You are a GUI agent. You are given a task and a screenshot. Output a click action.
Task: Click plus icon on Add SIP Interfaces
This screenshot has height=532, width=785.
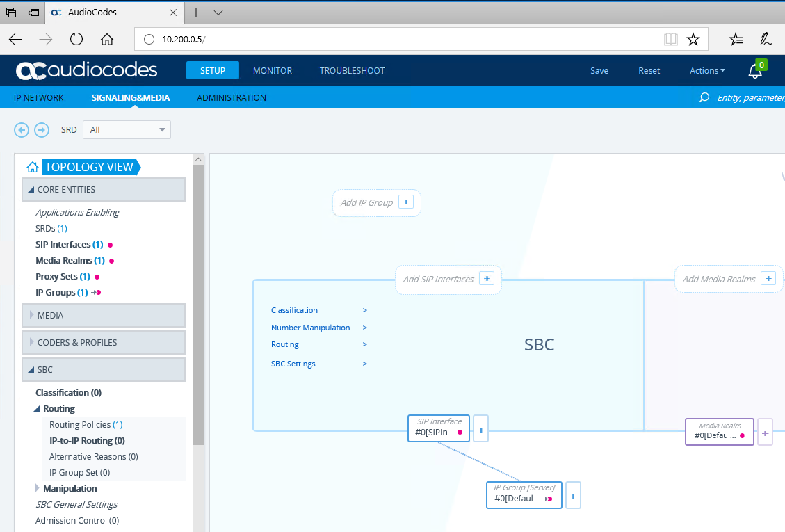pos(487,279)
